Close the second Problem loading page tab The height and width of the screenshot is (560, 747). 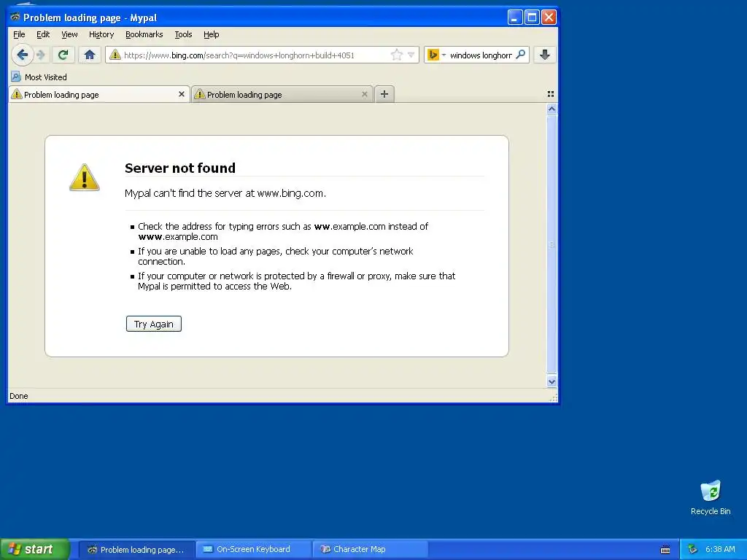pyautogui.click(x=365, y=94)
